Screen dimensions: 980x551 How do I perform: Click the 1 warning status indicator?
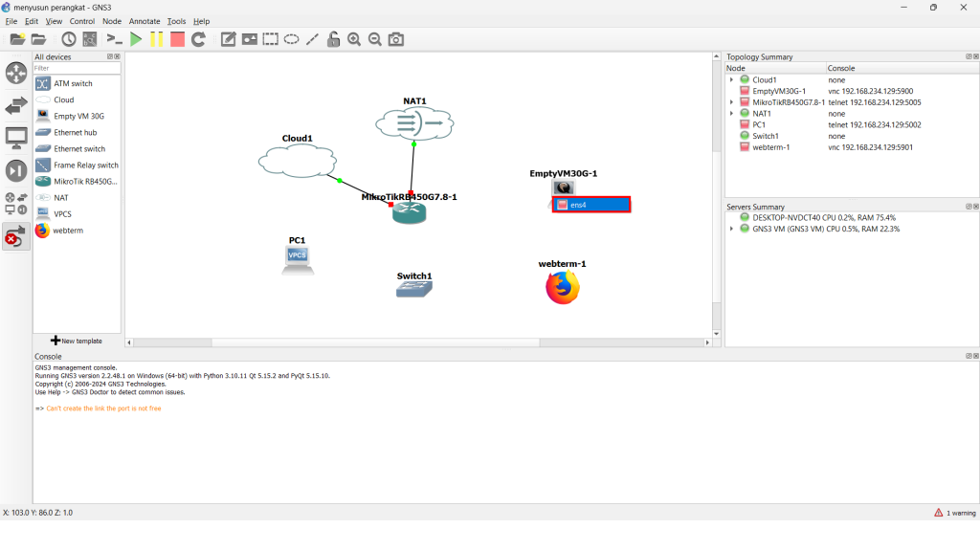point(955,513)
